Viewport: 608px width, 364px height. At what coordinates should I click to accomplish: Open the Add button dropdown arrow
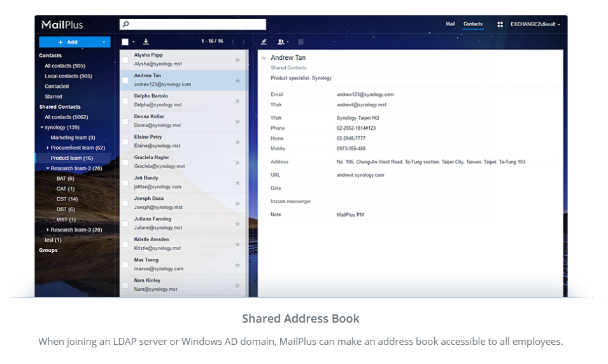point(104,42)
